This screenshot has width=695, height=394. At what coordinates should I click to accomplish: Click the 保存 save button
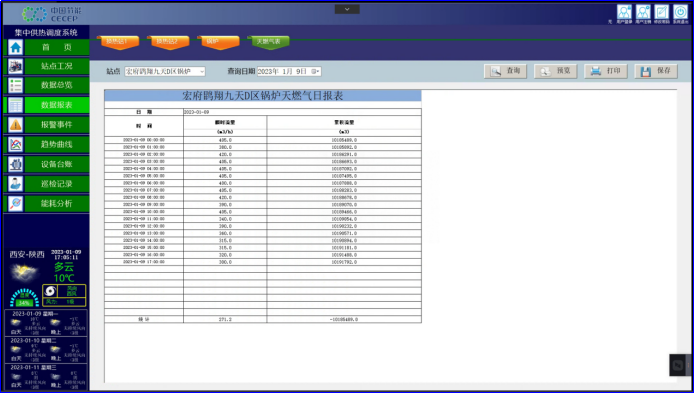656,71
